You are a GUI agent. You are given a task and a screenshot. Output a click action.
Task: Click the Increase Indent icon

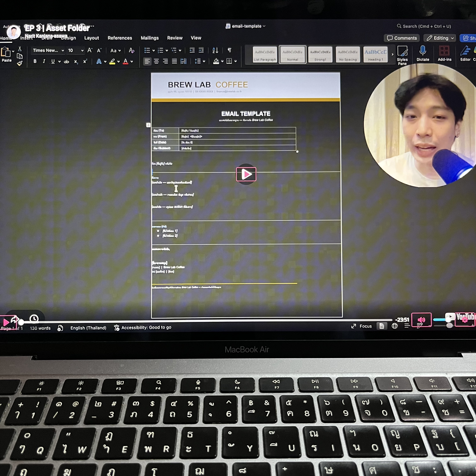[x=201, y=50]
